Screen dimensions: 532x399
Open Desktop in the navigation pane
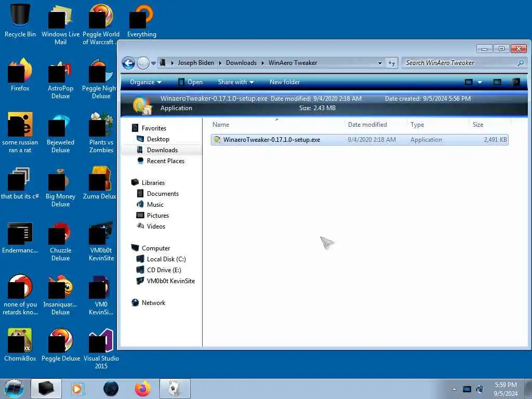click(158, 139)
